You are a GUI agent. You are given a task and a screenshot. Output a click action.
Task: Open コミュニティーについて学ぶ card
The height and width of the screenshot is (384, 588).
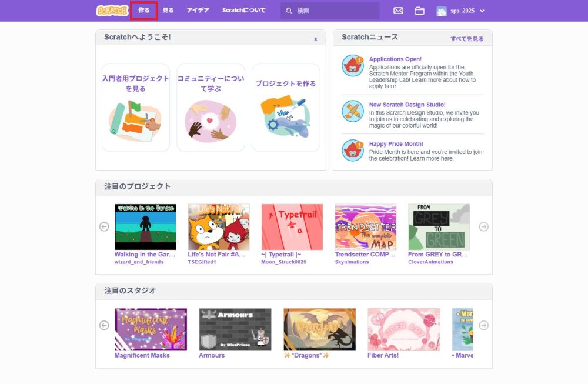[211, 108]
